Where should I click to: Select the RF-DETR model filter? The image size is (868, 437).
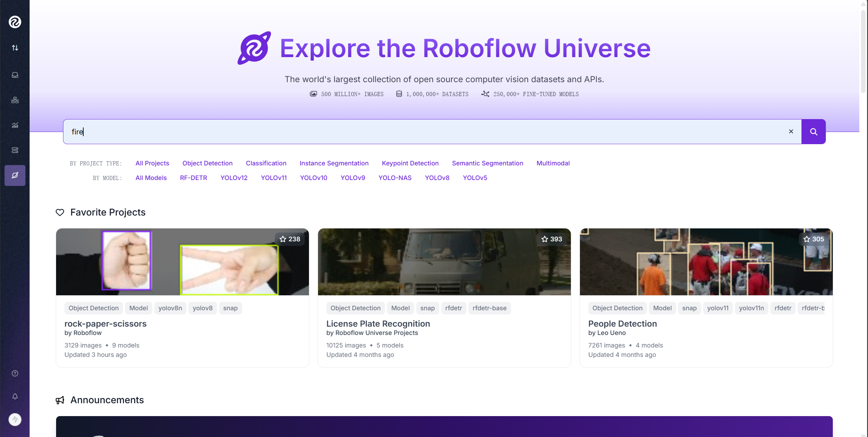click(x=194, y=178)
